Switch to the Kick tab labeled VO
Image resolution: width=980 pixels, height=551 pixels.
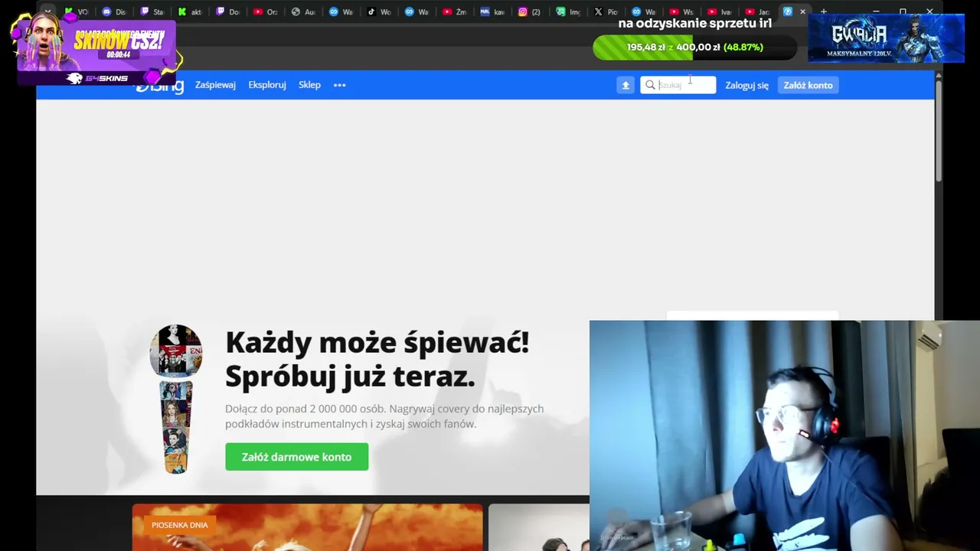click(77, 11)
